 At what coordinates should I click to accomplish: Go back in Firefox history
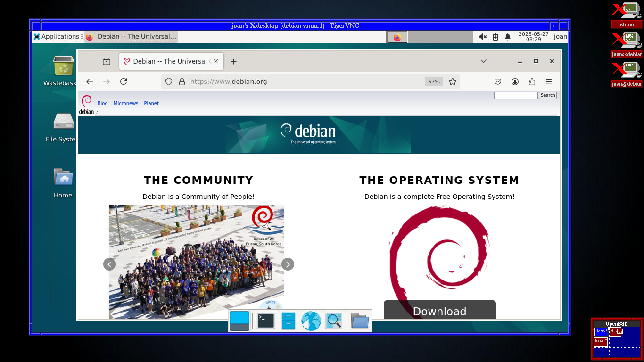[x=90, y=82]
